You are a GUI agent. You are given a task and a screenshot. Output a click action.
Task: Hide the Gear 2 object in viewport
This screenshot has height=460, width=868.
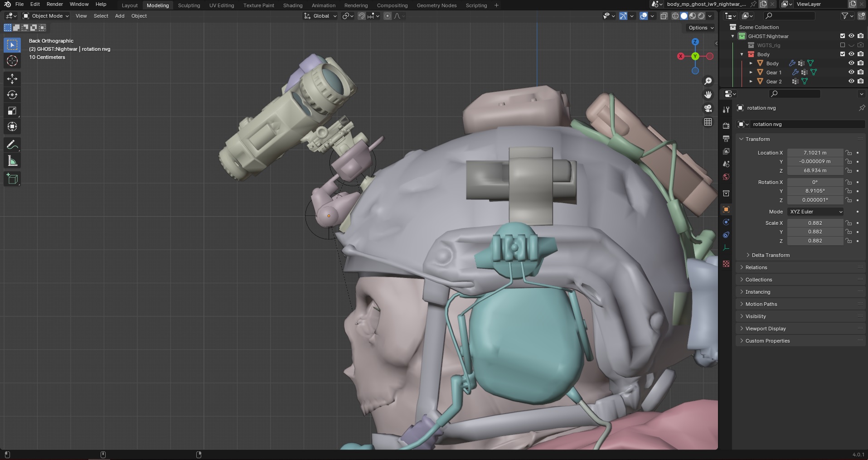click(x=851, y=81)
